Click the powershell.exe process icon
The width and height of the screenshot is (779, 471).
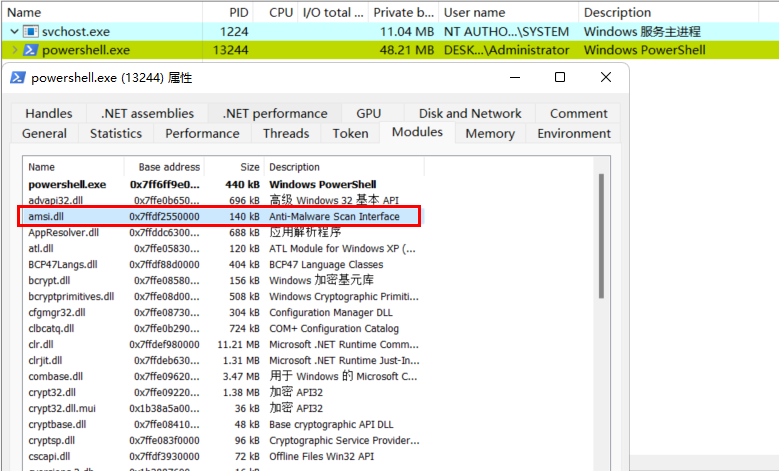pos(31,50)
